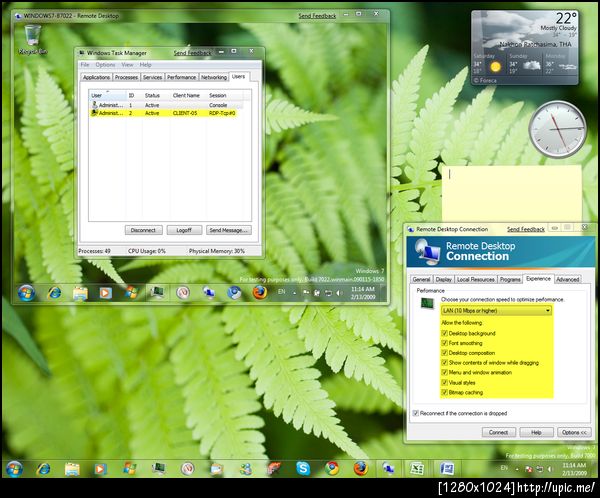Select the Console session user row
The height and width of the screenshot is (498, 600).
pos(166,105)
